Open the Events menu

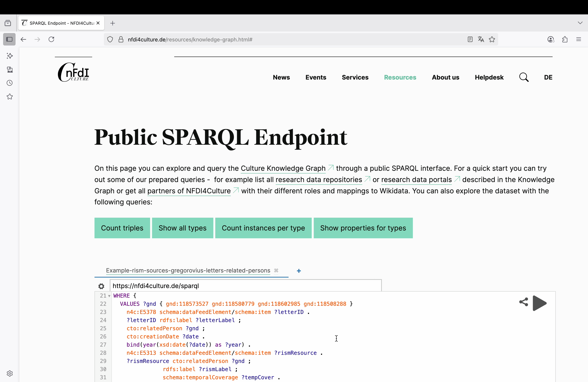tap(316, 77)
